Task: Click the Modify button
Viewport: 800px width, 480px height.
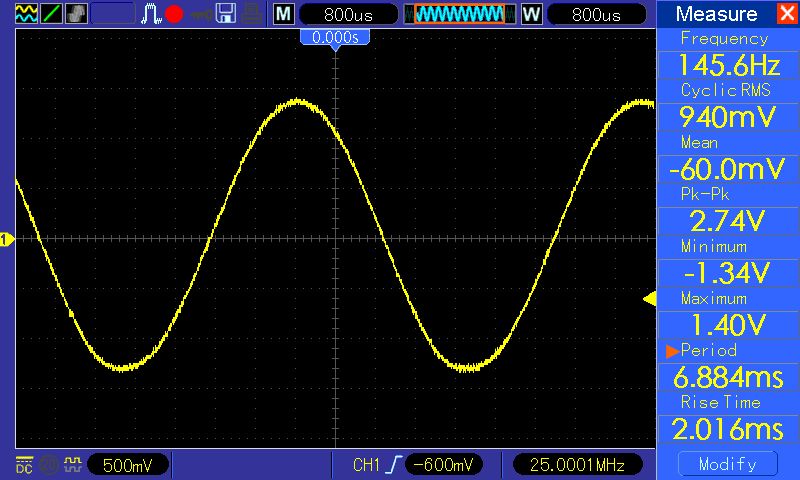Action: (x=728, y=464)
